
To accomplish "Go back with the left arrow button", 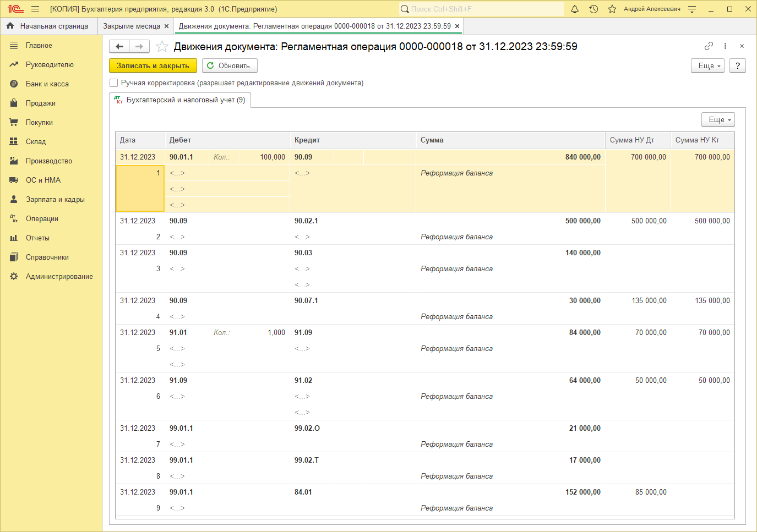I will click(x=119, y=47).
